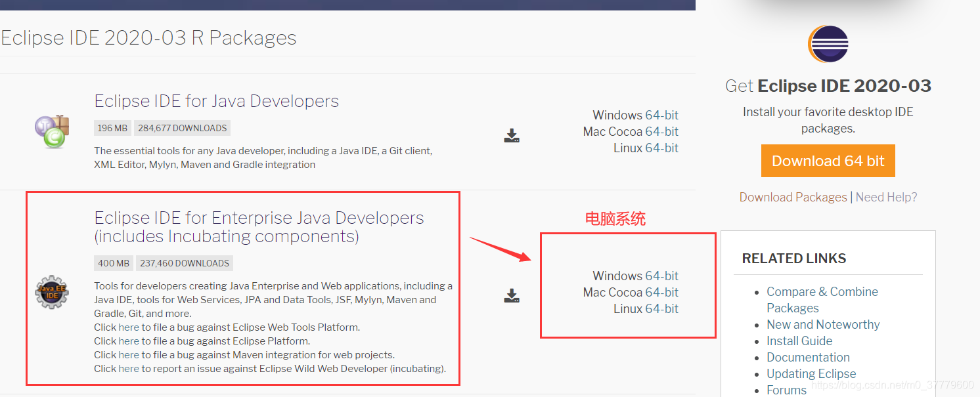980x397 pixels.
Task: Click the Get Eclipse IDE 2020-03 heading
Action: (828, 86)
